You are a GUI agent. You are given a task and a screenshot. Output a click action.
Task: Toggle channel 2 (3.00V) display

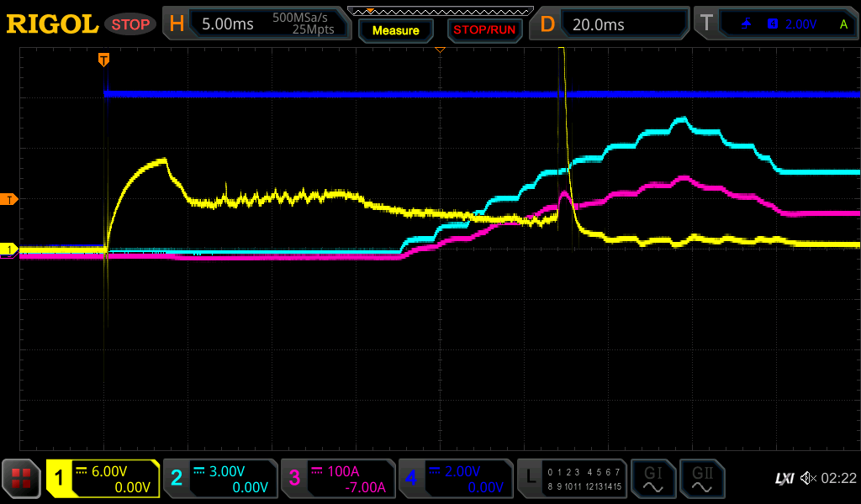tap(220, 479)
